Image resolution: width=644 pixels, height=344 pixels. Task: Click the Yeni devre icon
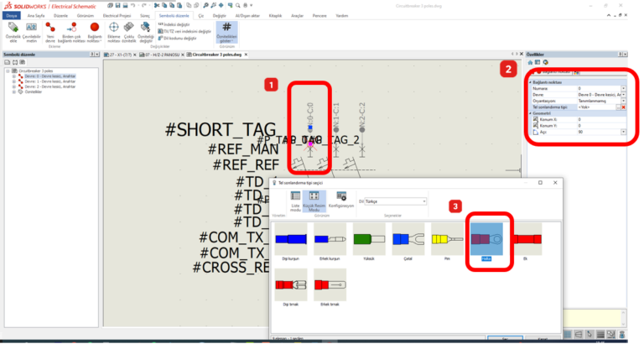pos(50,30)
